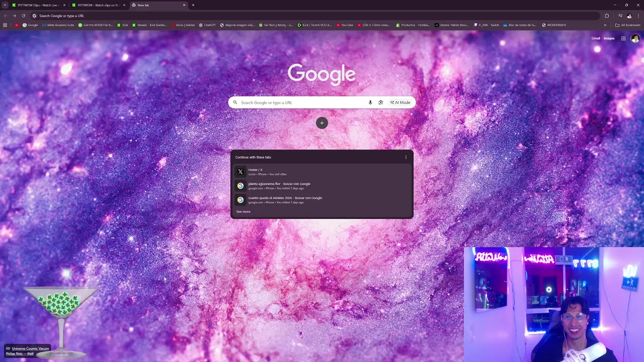Open the first unlabeled red bookmark icon
The width and height of the screenshot is (644, 362).
pos(17,25)
